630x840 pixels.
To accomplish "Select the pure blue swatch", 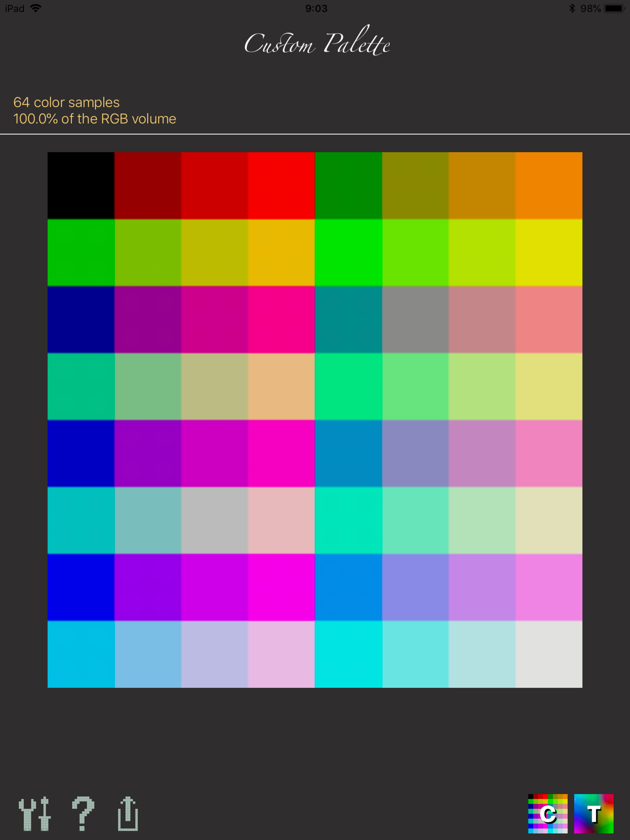I will pyautogui.click(x=81, y=587).
